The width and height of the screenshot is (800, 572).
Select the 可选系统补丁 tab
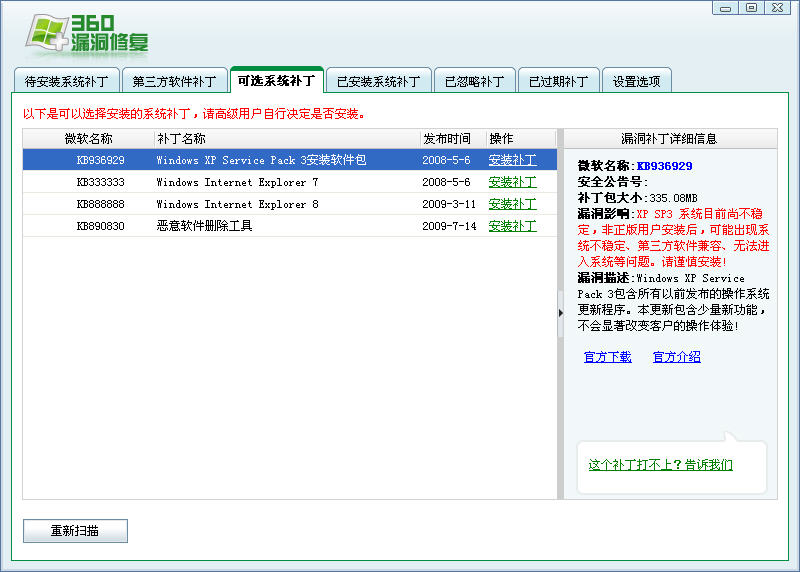click(x=277, y=80)
